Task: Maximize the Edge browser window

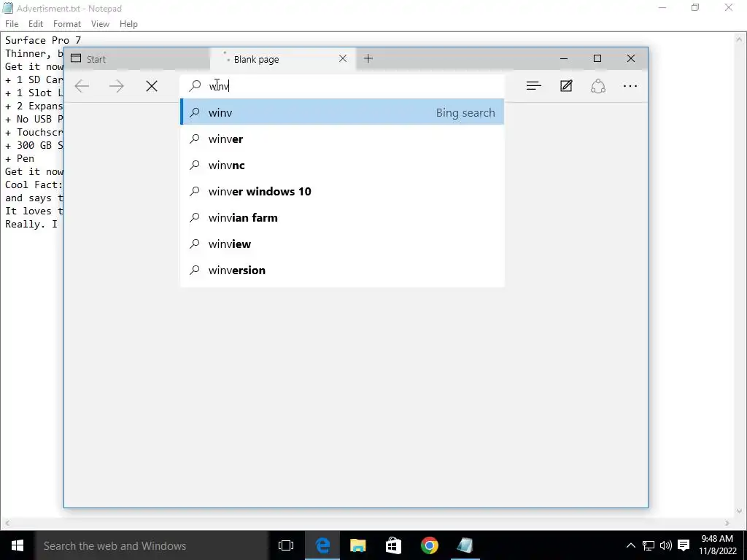Action: pyautogui.click(x=597, y=58)
